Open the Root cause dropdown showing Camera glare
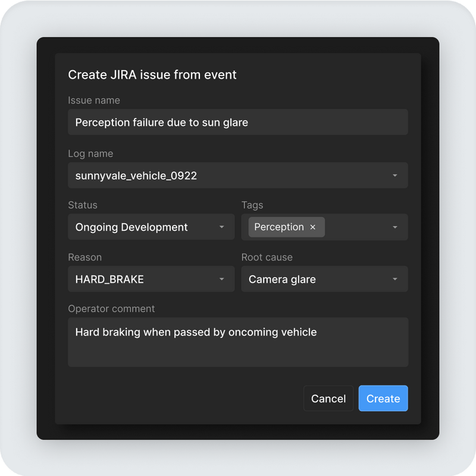476x476 pixels. tap(324, 278)
